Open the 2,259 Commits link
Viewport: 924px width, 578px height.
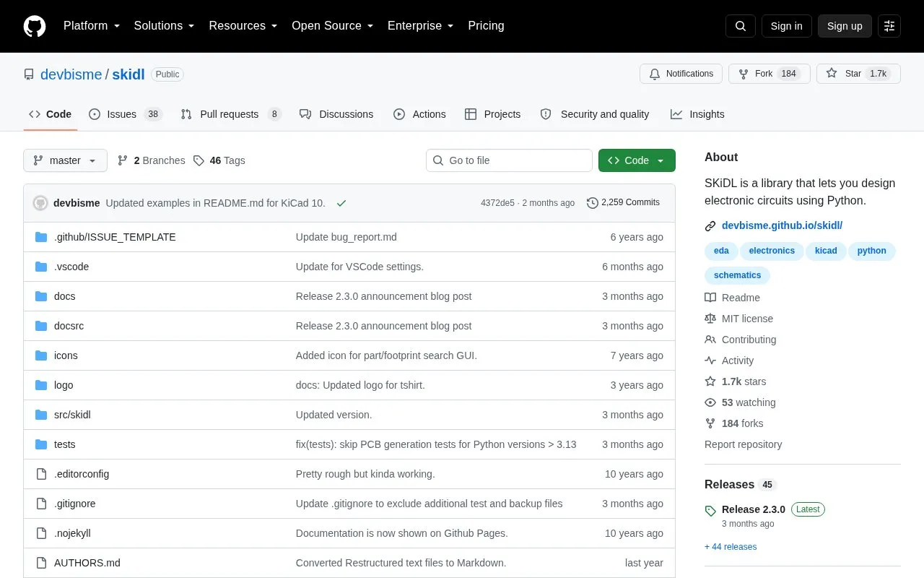coord(623,203)
